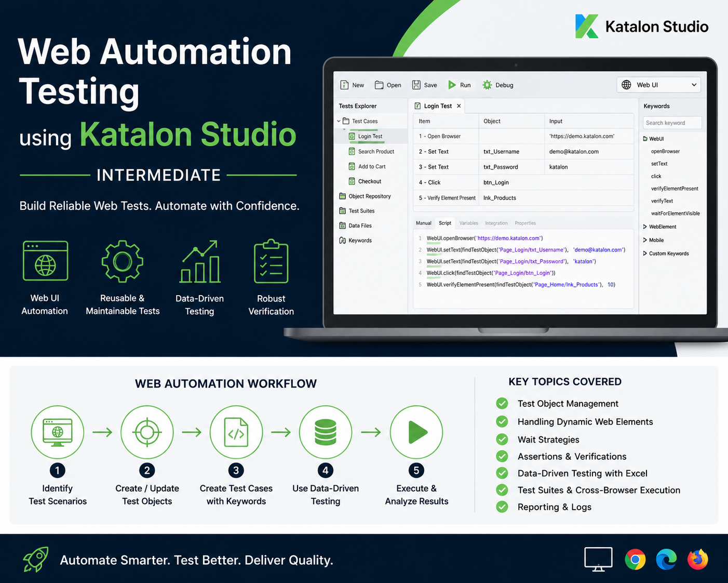Viewport: 728px width, 583px height.
Task: Open the Web UI browser dropdown
Action: click(658, 85)
